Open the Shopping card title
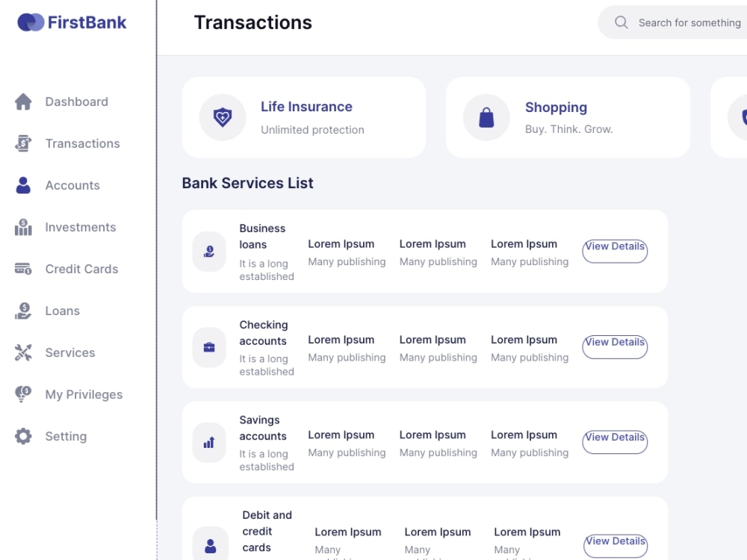 pos(556,108)
